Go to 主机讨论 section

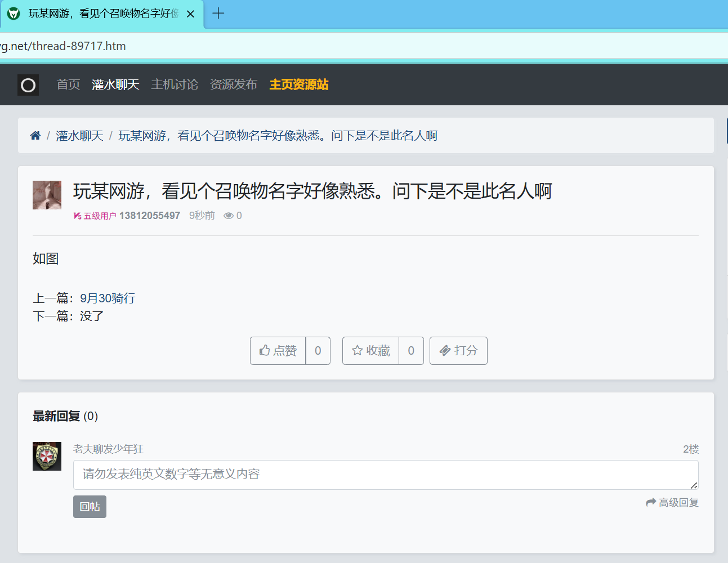pyautogui.click(x=175, y=84)
